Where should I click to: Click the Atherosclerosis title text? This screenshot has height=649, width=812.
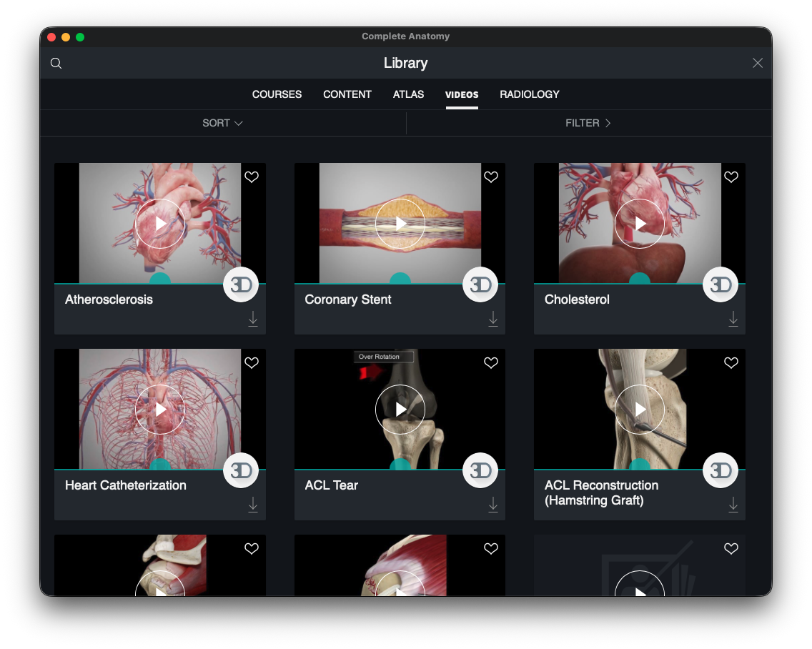[109, 299]
